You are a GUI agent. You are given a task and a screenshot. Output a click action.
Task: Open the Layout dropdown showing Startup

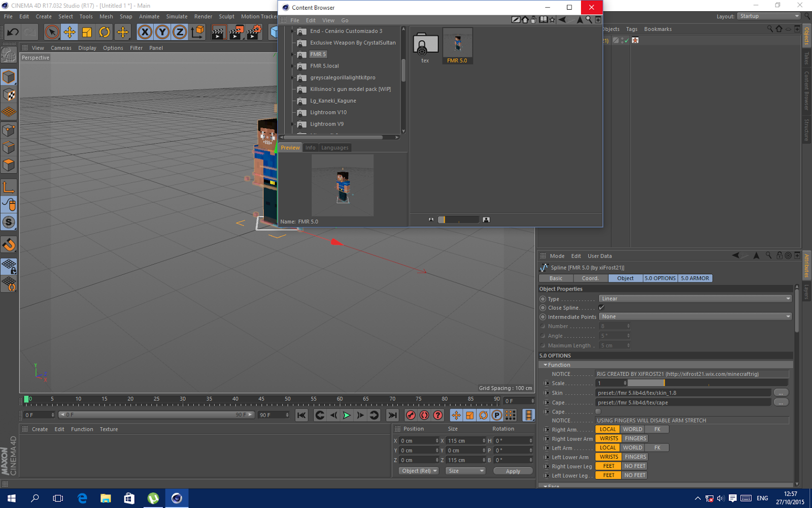(768, 16)
